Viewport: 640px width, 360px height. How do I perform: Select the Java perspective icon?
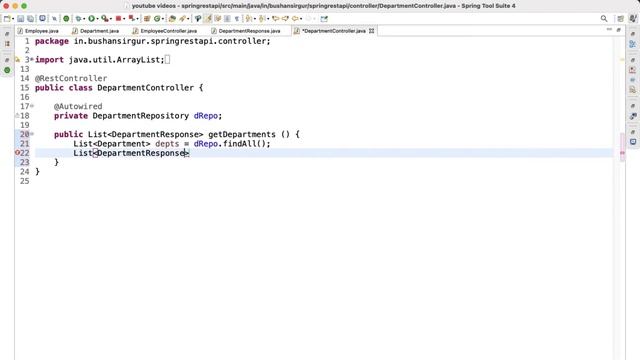point(633,18)
